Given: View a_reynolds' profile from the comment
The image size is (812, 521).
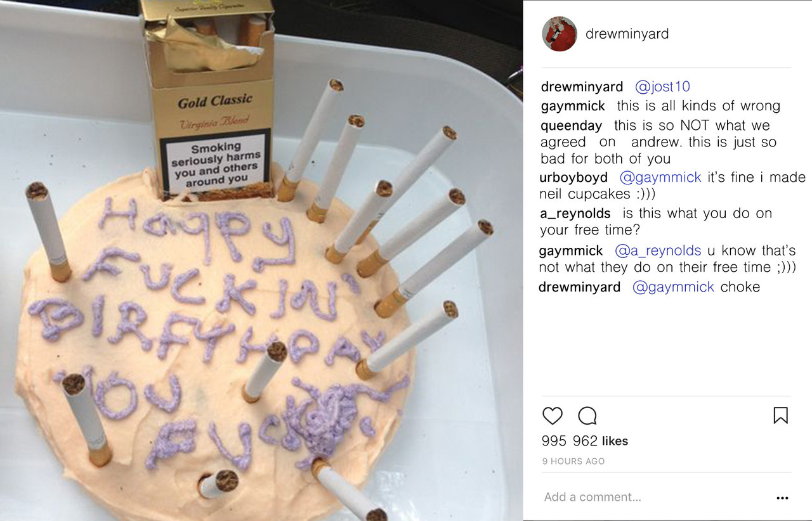Looking at the screenshot, I should [575, 214].
